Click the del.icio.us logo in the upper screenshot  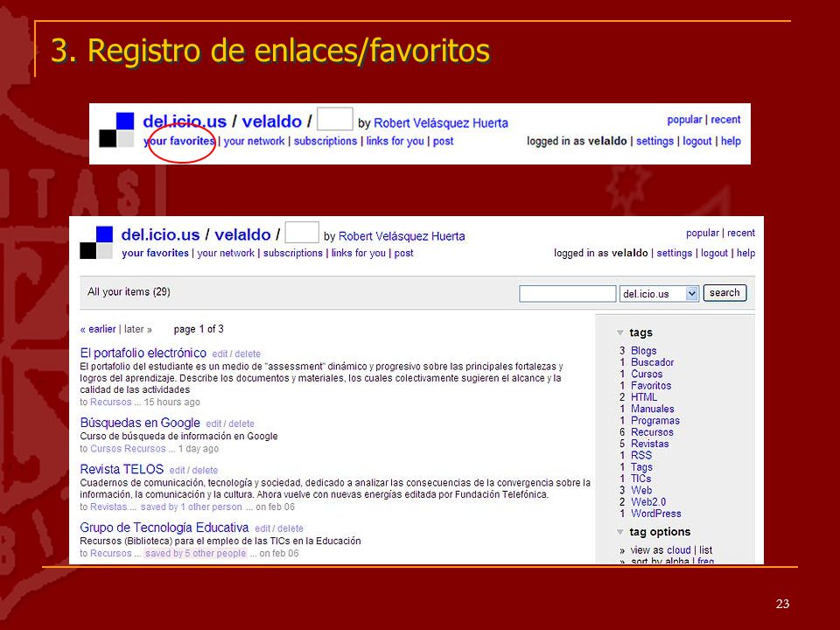tap(116, 129)
